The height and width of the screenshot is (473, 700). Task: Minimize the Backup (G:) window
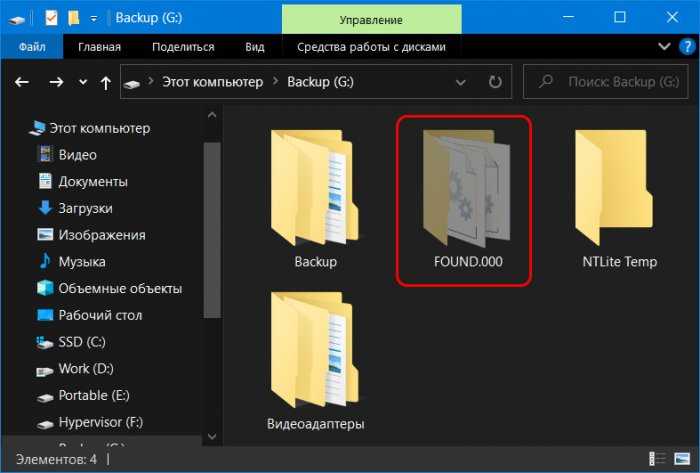pos(568,17)
